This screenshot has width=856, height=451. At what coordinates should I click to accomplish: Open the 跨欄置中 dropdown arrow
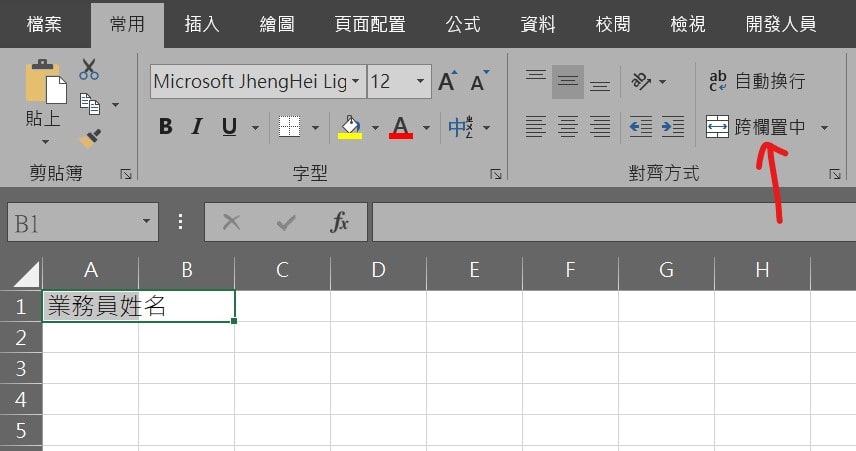pyautogui.click(x=824, y=128)
